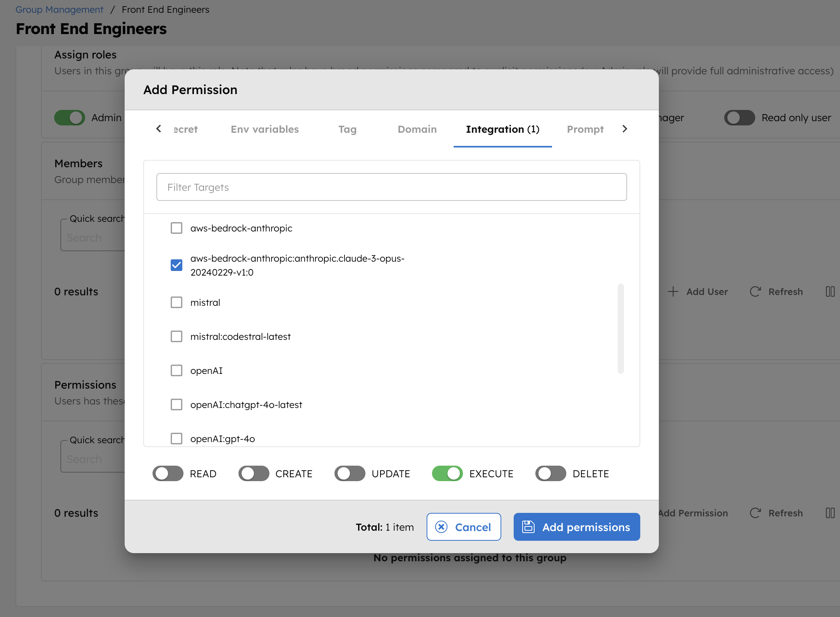Click the plus icon beside Add User
Image resolution: width=840 pixels, height=617 pixels.
point(673,291)
